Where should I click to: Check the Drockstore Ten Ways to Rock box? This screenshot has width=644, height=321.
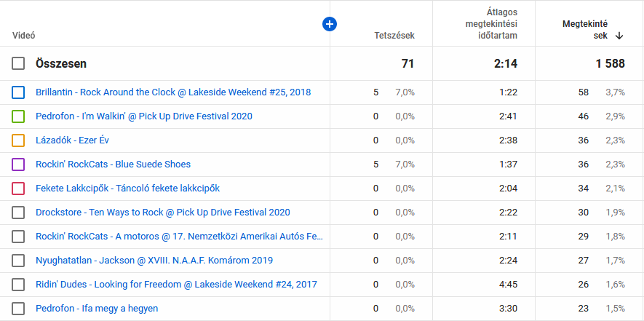tap(19, 213)
